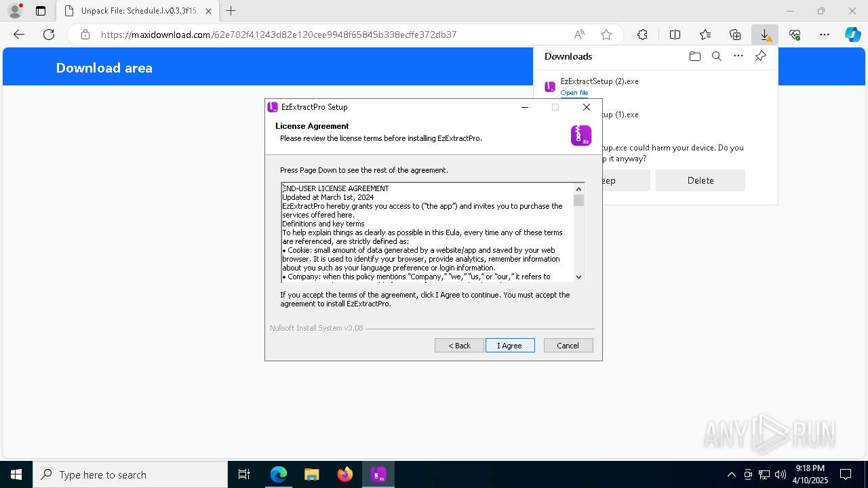Refresh the page in Edge
The image size is (868, 488).
(49, 35)
